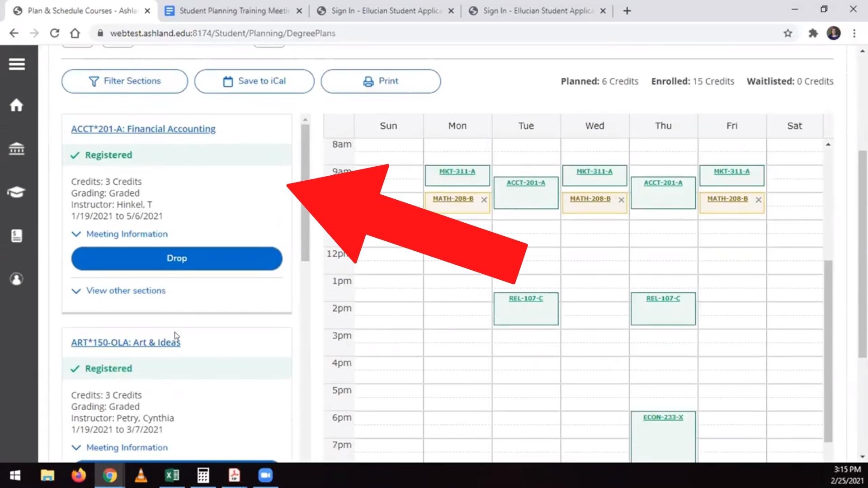Drop the ACCT*201-A course
The image size is (868, 488).
point(176,258)
